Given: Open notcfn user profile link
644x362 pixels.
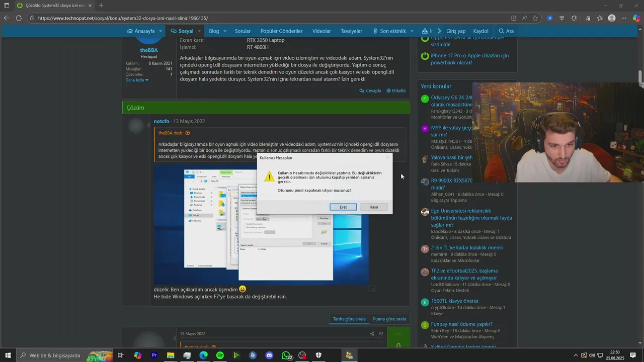Looking at the screenshot, I should click(162, 121).
